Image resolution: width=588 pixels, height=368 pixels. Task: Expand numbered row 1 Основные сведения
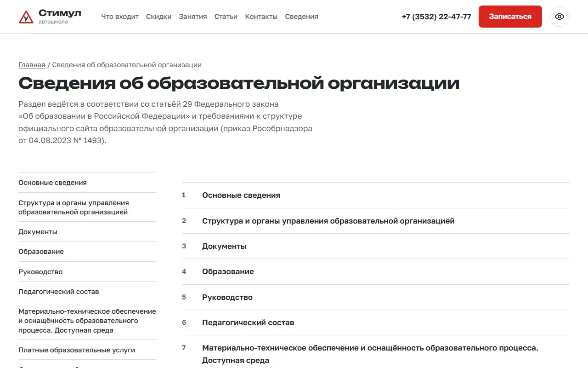click(x=376, y=195)
